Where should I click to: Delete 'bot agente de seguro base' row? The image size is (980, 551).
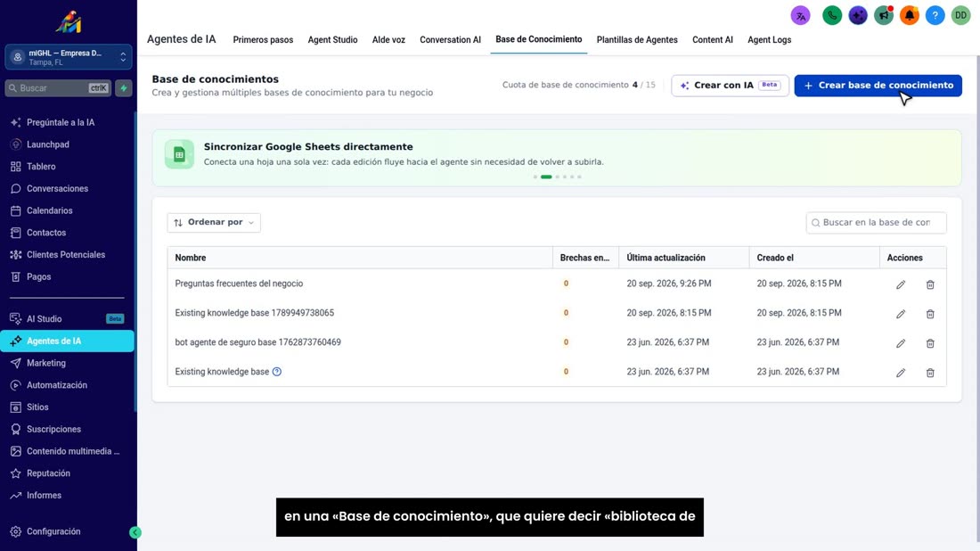[930, 343]
